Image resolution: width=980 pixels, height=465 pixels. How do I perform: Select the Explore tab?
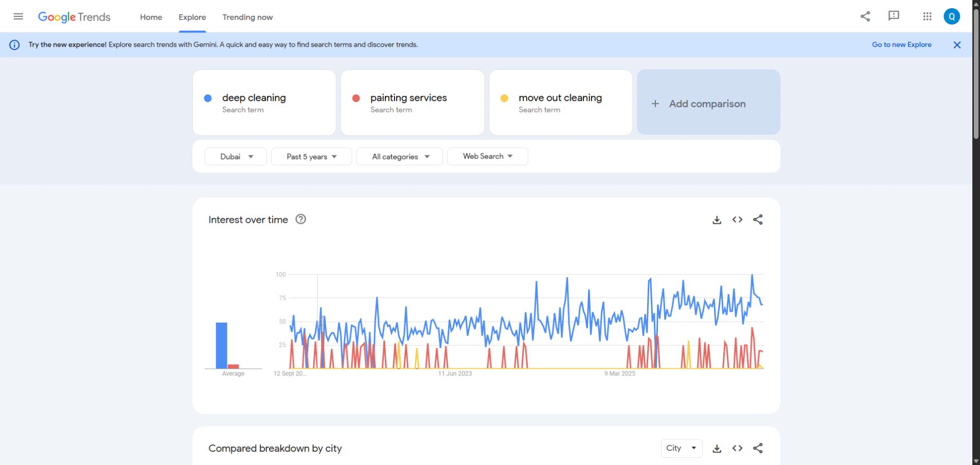click(x=192, y=17)
